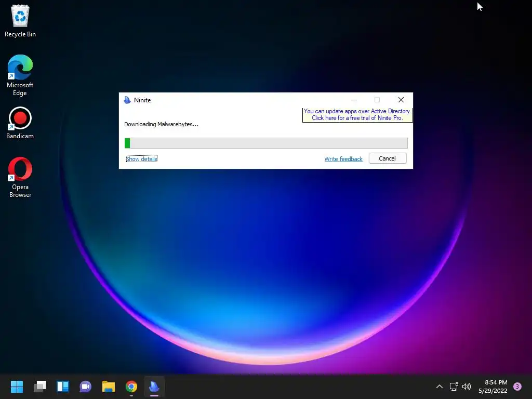The image size is (532, 399).
Task: Click the Ninite Pro free trial banner
Action: pyautogui.click(x=357, y=115)
